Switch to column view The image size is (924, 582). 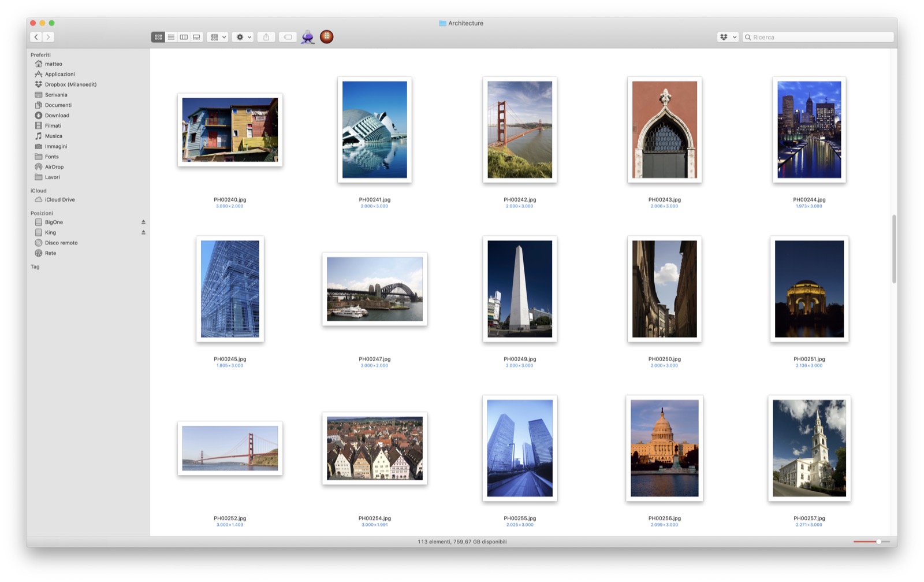pyautogui.click(x=184, y=37)
